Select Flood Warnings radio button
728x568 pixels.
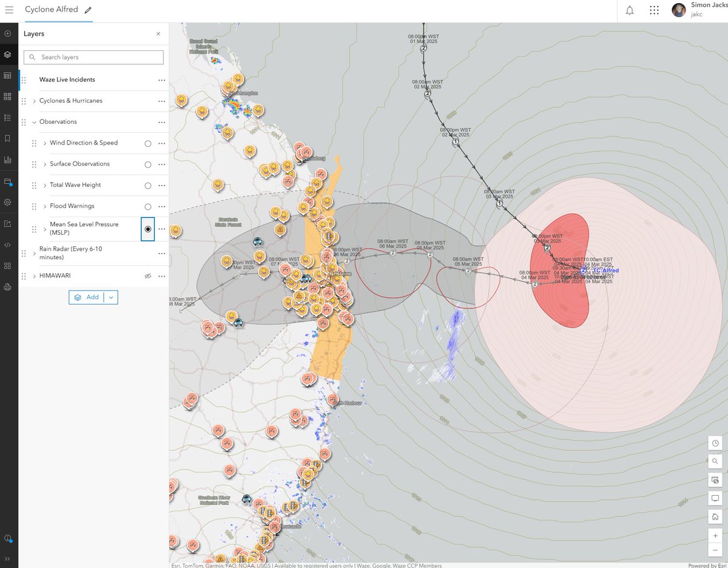(147, 207)
